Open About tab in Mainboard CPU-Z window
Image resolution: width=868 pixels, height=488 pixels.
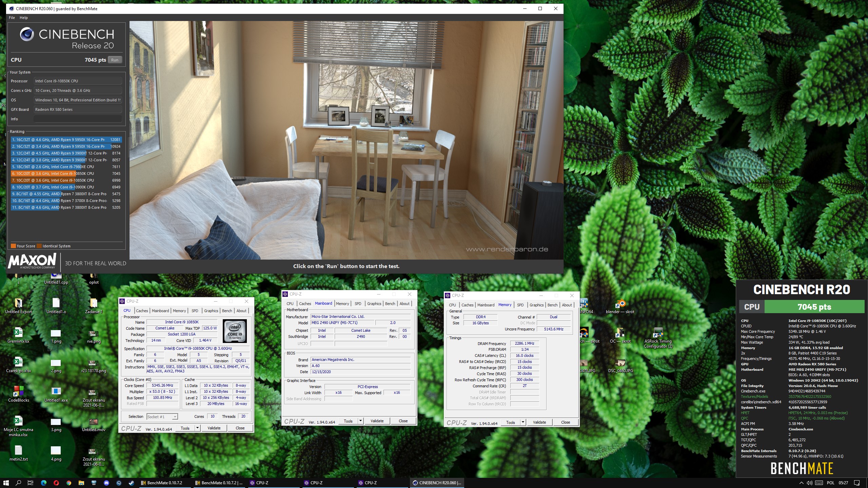404,304
